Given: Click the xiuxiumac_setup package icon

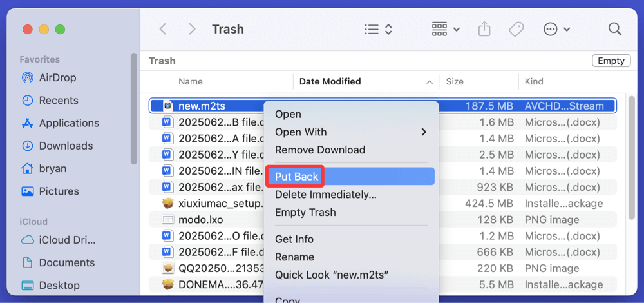Looking at the screenshot, I should pos(168,204).
